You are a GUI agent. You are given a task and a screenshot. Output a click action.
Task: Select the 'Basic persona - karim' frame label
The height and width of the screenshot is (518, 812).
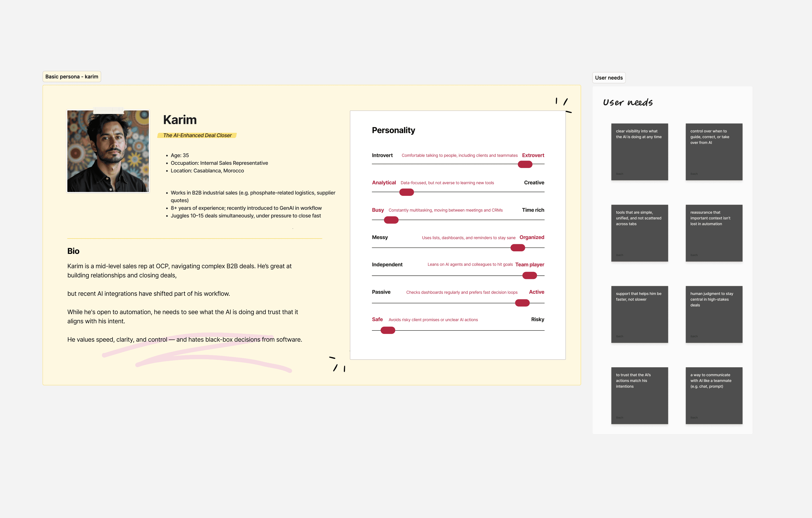pos(72,77)
